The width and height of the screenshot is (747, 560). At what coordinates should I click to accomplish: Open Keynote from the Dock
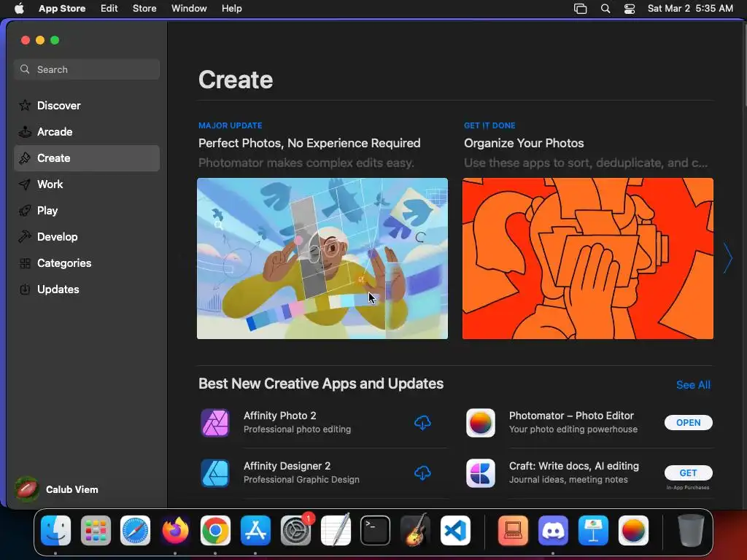(x=593, y=531)
